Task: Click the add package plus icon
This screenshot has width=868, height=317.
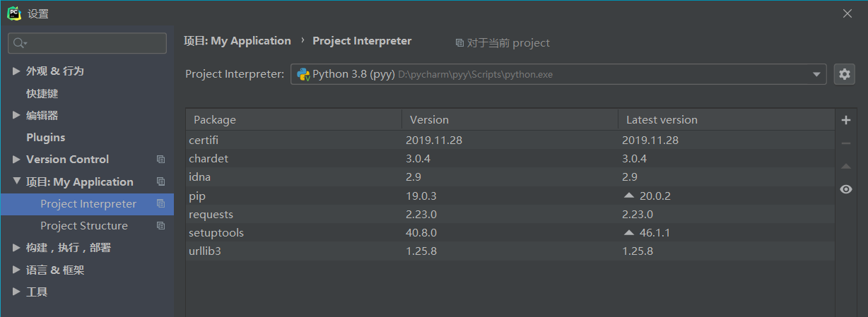Action: pyautogui.click(x=845, y=120)
